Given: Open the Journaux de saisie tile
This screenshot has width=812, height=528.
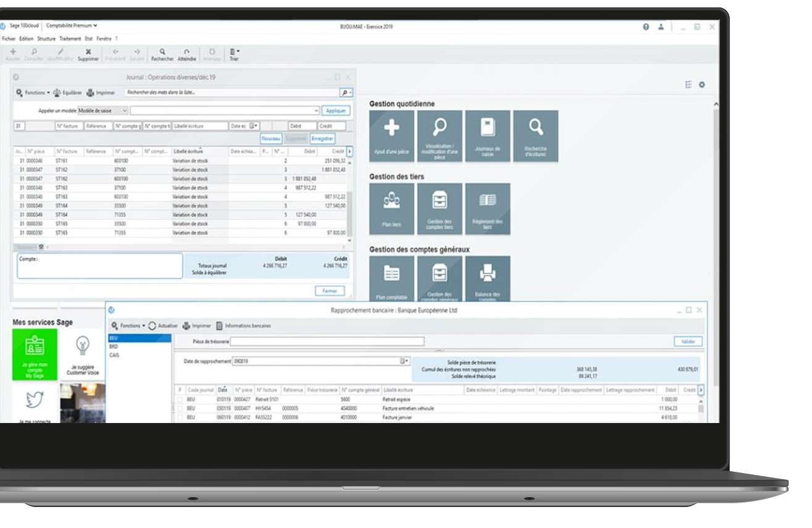Looking at the screenshot, I should (488, 136).
